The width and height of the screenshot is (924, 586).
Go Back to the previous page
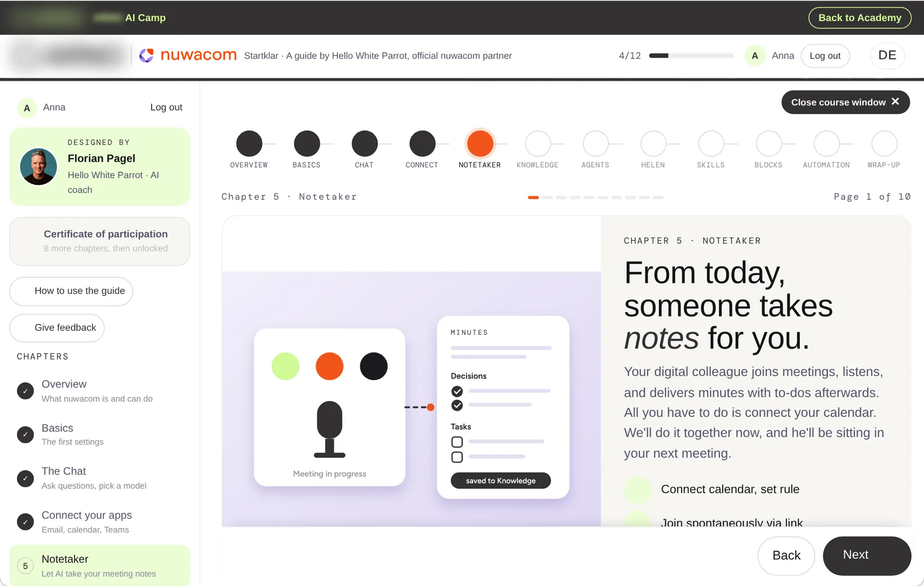click(786, 556)
